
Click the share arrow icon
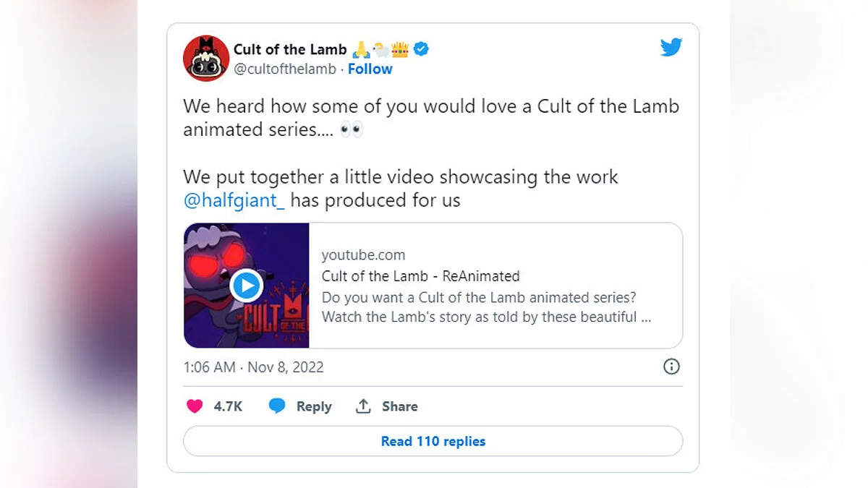point(363,406)
